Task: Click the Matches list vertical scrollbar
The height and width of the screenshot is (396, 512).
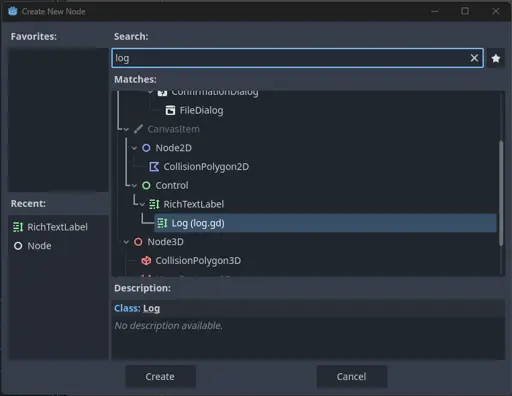Action: tap(501, 193)
